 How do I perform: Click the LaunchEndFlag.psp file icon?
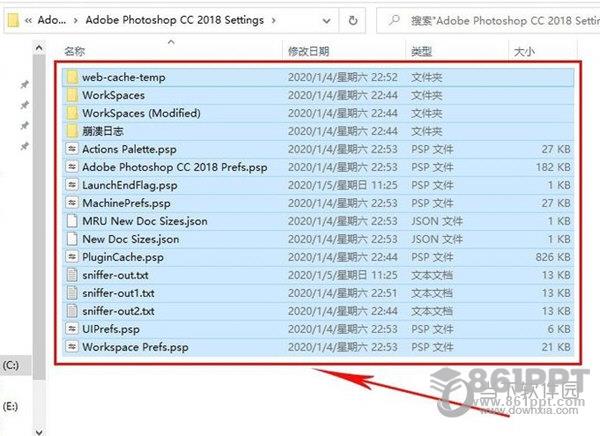point(72,185)
